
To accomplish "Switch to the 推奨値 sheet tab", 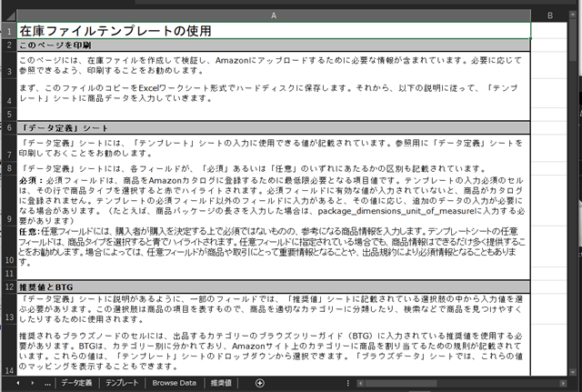I will click(222, 384).
